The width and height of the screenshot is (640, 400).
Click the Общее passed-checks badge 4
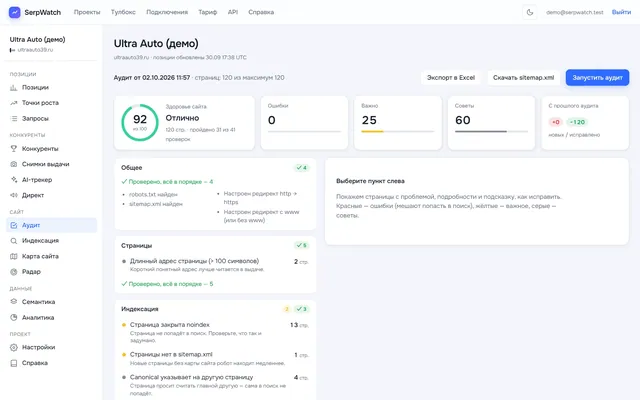(x=302, y=168)
